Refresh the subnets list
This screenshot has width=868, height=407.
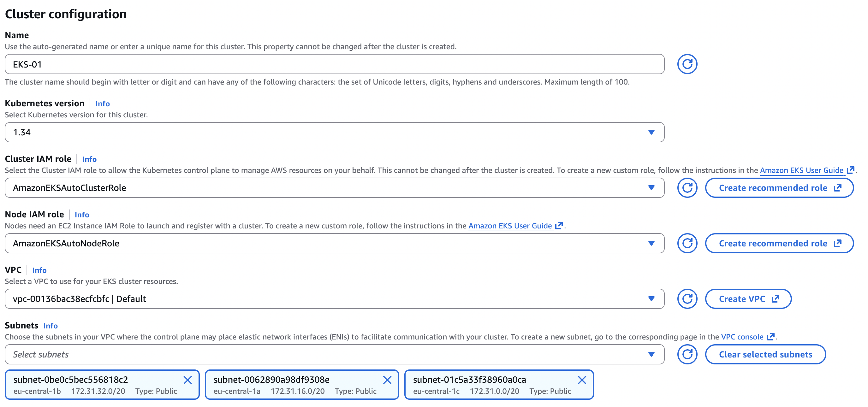pyautogui.click(x=687, y=354)
